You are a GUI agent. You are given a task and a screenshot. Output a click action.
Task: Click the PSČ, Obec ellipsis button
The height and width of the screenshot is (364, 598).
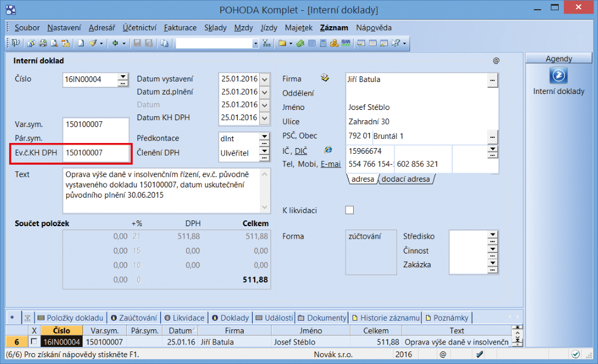pyautogui.click(x=493, y=136)
